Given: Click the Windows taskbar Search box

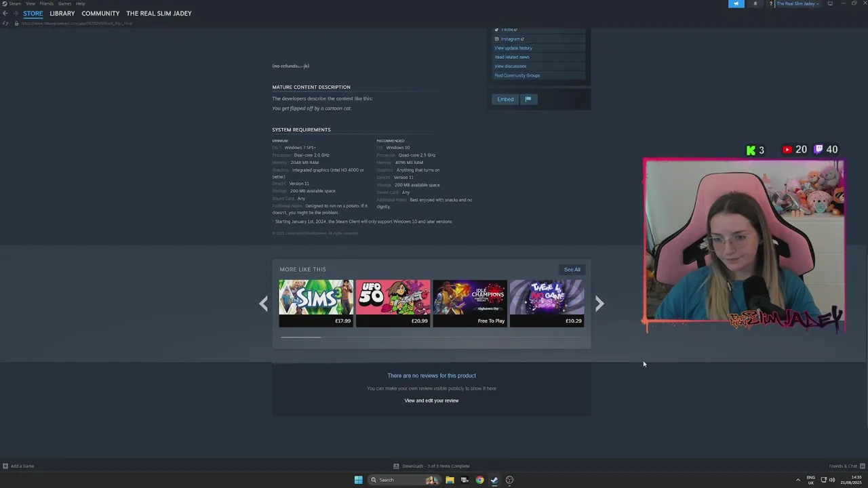Looking at the screenshot, I should tap(403, 480).
